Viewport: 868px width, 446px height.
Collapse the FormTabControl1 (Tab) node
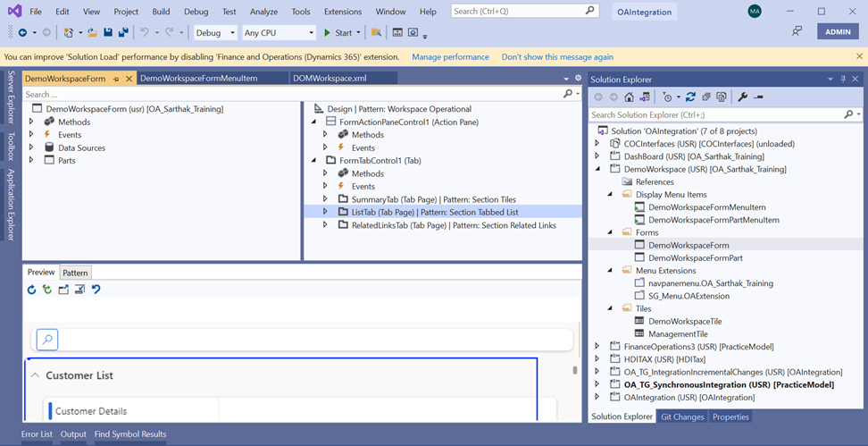click(313, 160)
